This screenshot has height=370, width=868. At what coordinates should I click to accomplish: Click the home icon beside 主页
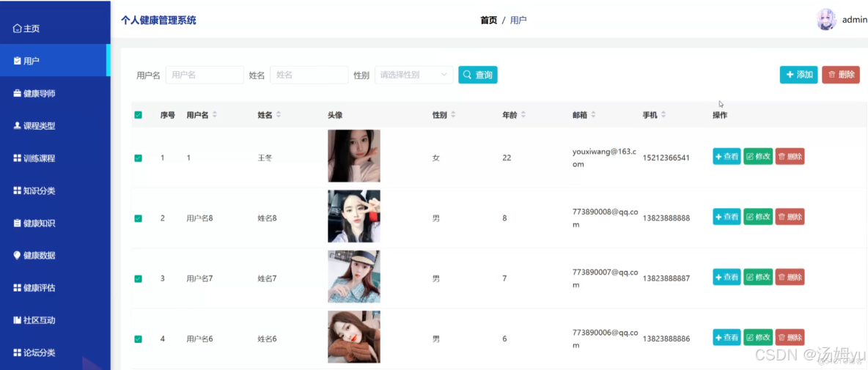click(17, 28)
